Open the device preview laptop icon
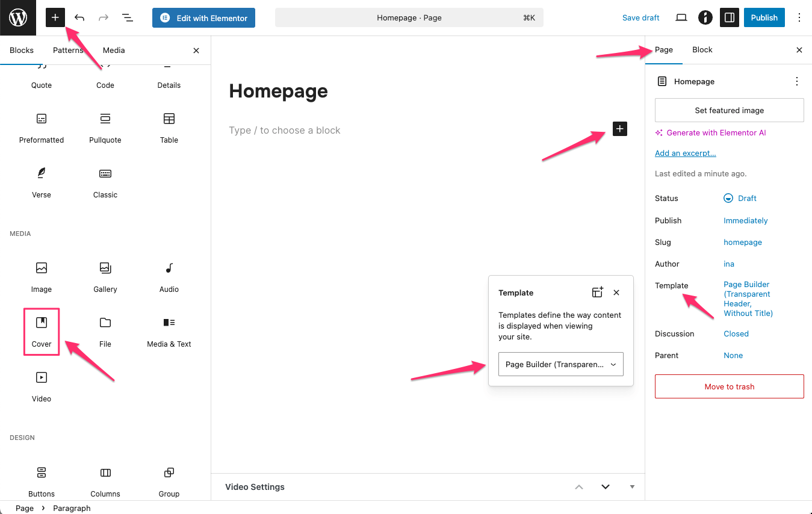Screen dimensions: 812x514 (681, 18)
